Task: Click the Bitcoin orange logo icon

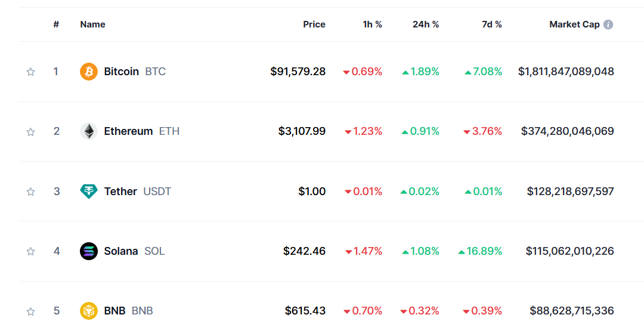Action: pos(89,72)
